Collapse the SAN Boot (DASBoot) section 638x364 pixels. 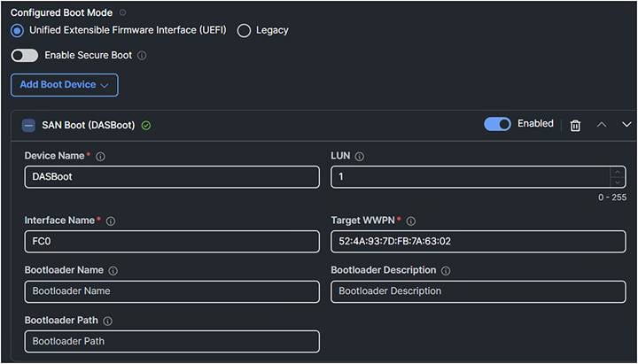point(28,126)
